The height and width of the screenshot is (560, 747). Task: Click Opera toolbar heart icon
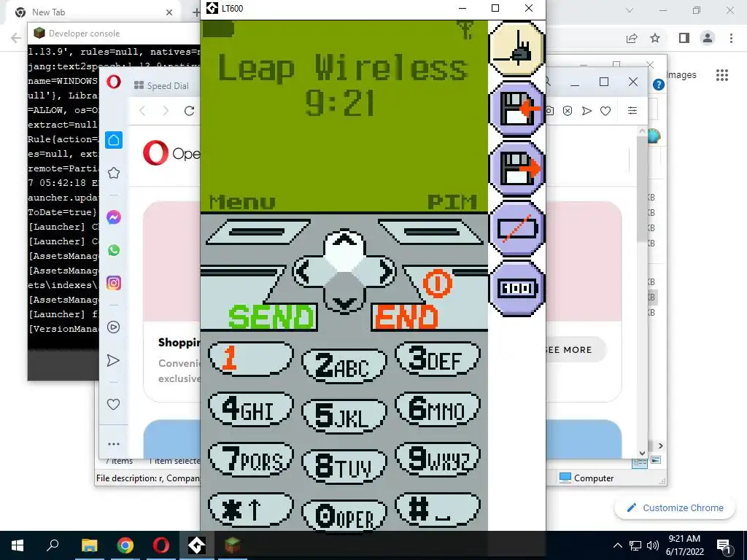click(605, 111)
